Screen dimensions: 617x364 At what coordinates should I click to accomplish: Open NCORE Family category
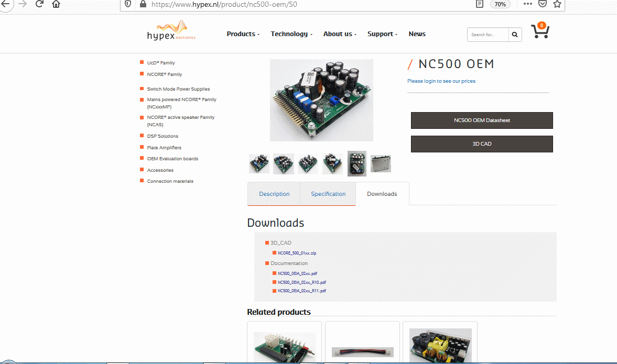tap(165, 74)
